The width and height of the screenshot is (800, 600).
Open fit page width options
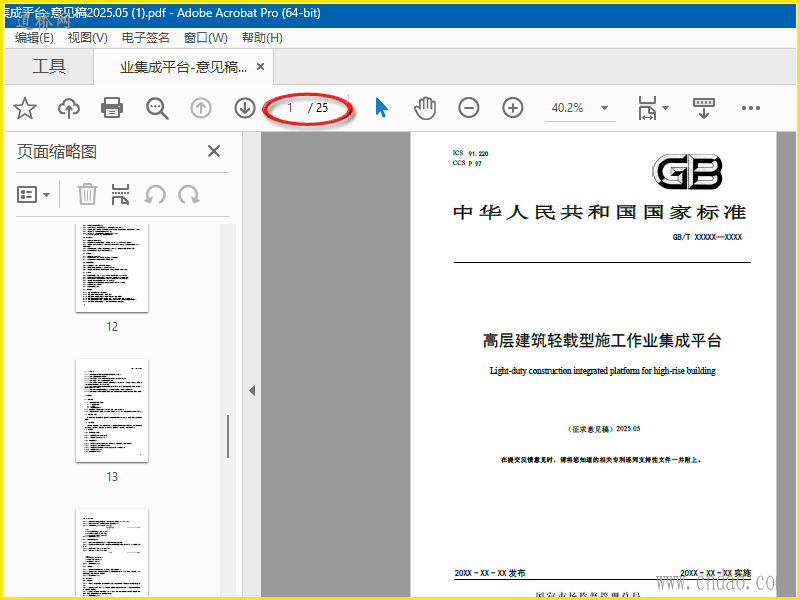tap(647, 108)
